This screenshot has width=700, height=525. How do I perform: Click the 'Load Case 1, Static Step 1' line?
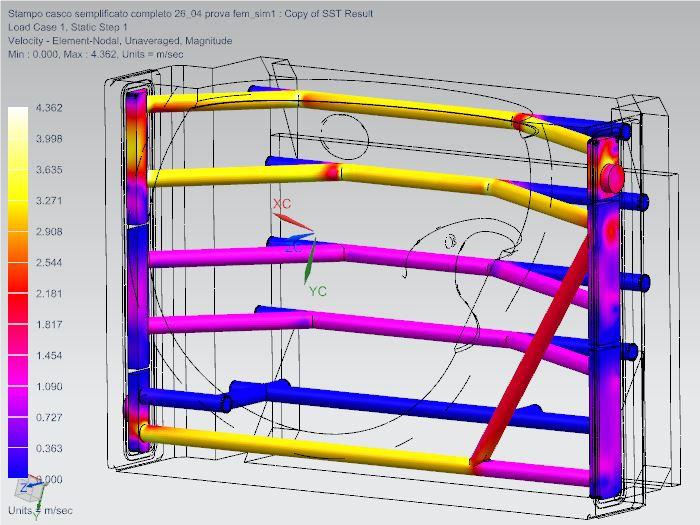[67, 27]
